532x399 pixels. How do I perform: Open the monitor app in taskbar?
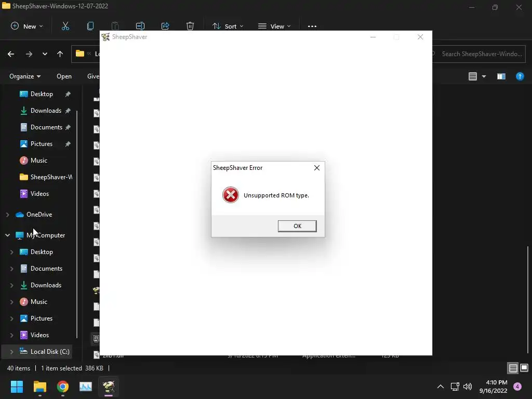pos(86,387)
